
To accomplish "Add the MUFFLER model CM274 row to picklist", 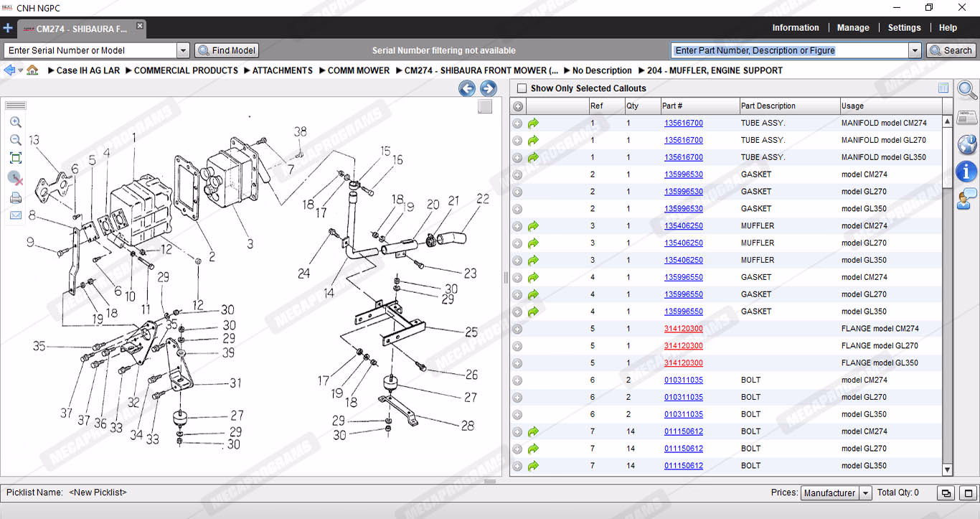I will click(x=517, y=226).
